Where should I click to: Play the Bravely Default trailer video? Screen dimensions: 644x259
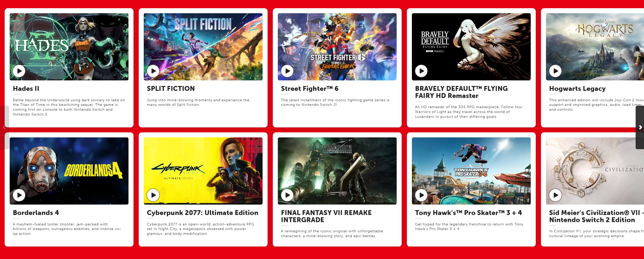pyautogui.click(x=421, y=71)
